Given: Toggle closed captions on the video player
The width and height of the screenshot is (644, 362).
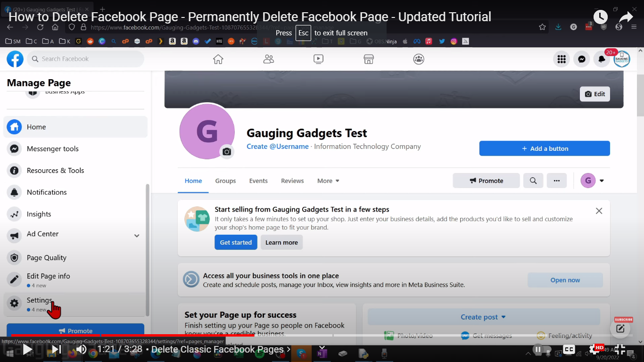Looking at the screenshot, I should [x=569, y=350].
